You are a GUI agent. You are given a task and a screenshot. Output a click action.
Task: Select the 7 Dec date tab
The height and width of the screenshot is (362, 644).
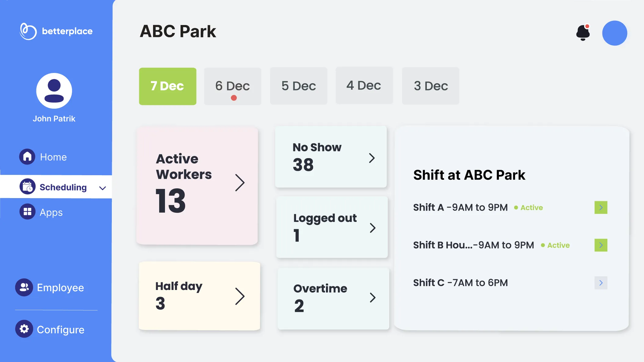pos(167,86)
